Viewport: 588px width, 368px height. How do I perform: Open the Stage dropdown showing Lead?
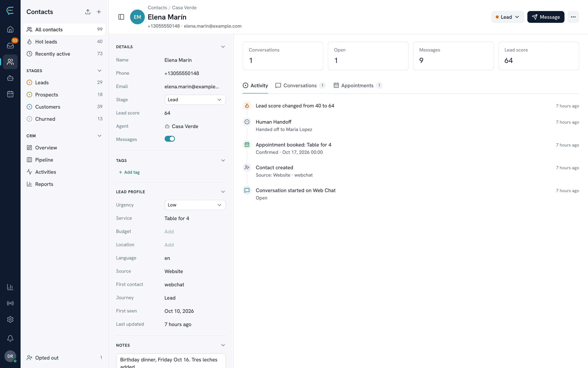pos(195,100)
